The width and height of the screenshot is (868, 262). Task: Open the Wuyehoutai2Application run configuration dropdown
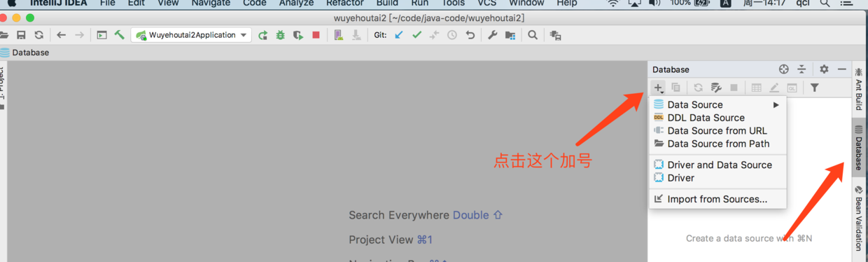191,35
